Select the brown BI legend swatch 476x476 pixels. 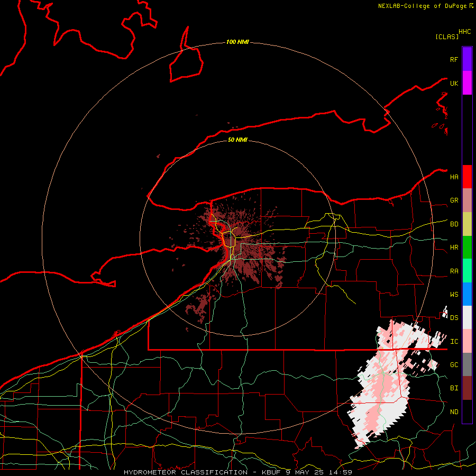[467, 388]
